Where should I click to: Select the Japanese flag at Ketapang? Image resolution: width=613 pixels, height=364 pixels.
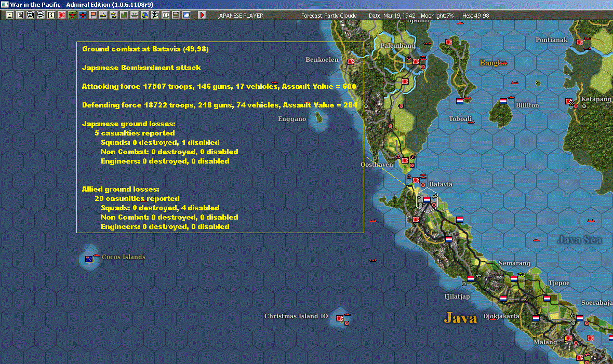569,101
